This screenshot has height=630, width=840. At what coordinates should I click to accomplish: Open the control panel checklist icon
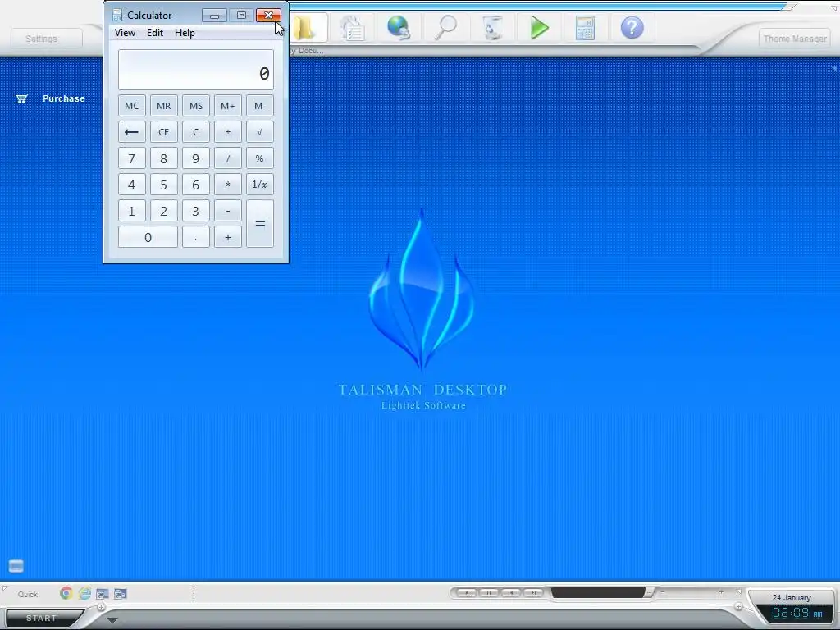pyautogui.click(x=353, y=27)
